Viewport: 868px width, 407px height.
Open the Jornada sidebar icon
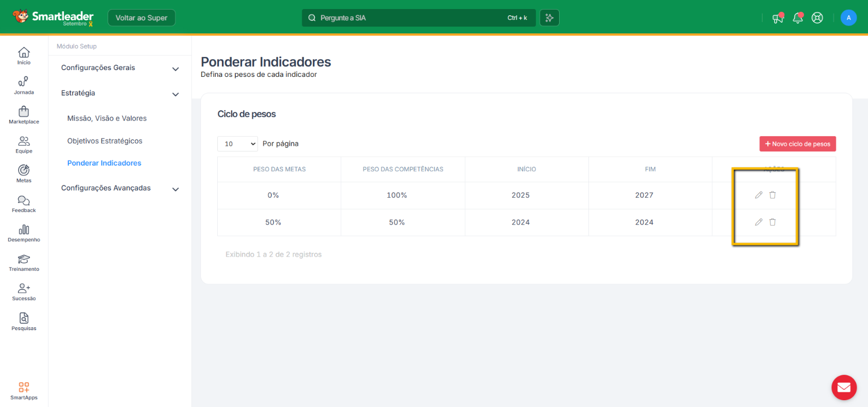(x=24, y=82)
